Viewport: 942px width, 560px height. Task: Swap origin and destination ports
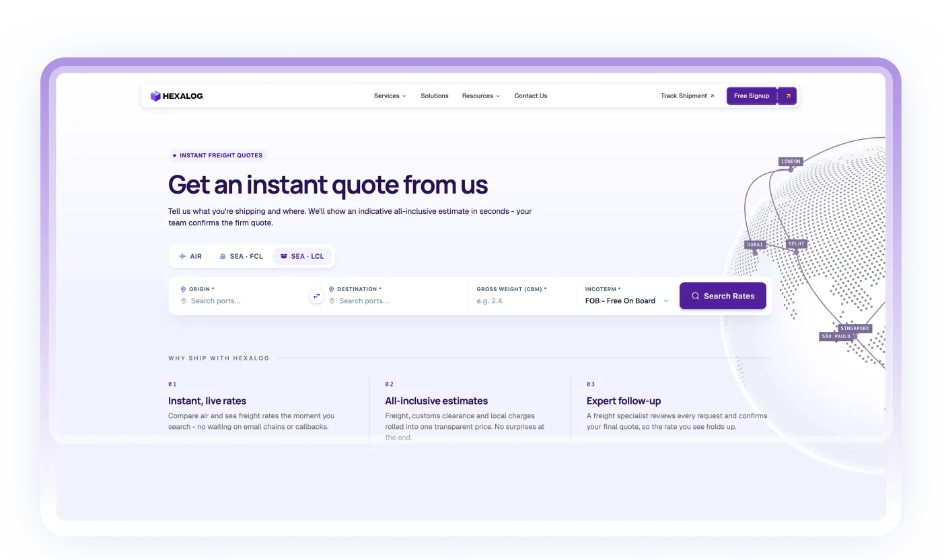pyautogui.click(x=317, y=296)
